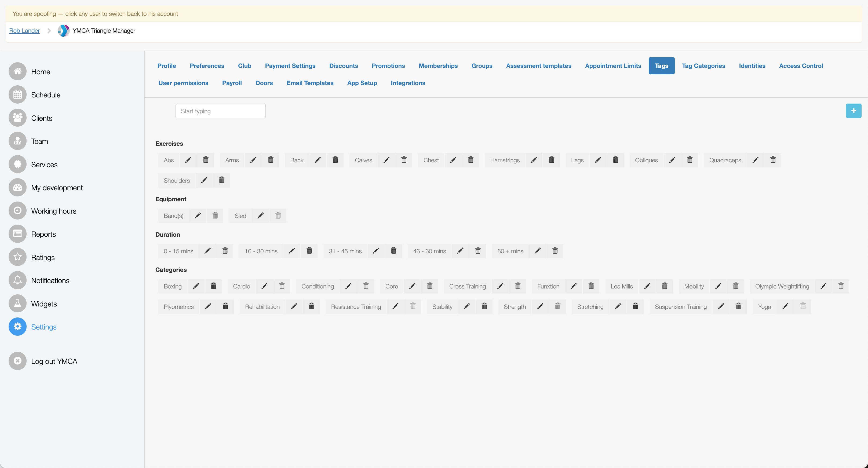The image size is (868, 468).
Task: Switch to the Tag Categories tab
Action: point(703,66)
